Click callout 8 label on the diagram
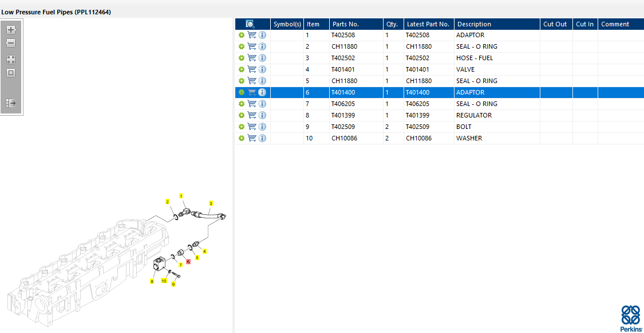This screenshot has height=333, width=644. (152, 281)
